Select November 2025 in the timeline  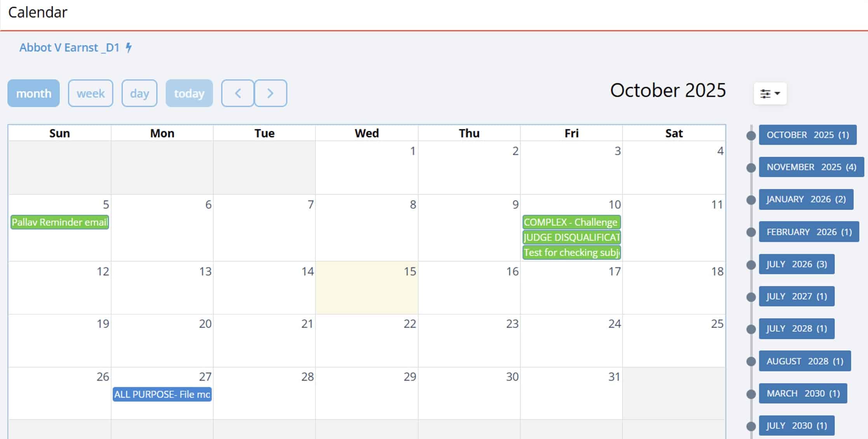(x=811, y=167)
